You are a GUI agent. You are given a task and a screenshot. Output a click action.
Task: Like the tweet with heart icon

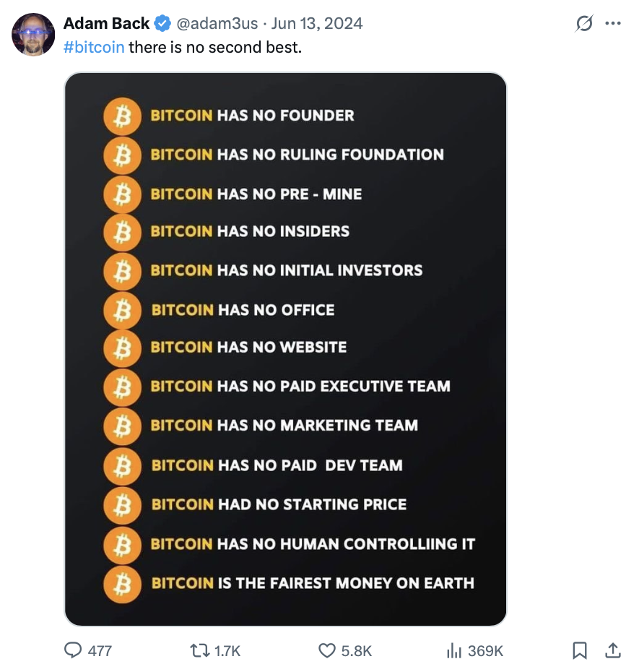327,650
